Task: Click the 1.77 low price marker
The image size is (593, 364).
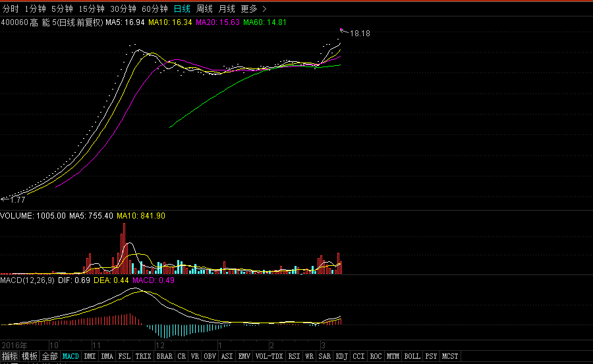Action: (x=18, y=199)
